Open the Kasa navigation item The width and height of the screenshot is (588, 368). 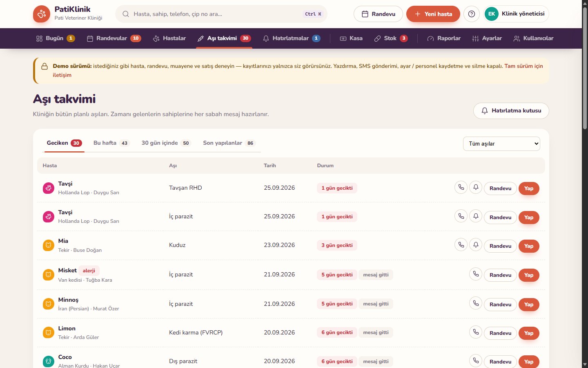351,38
